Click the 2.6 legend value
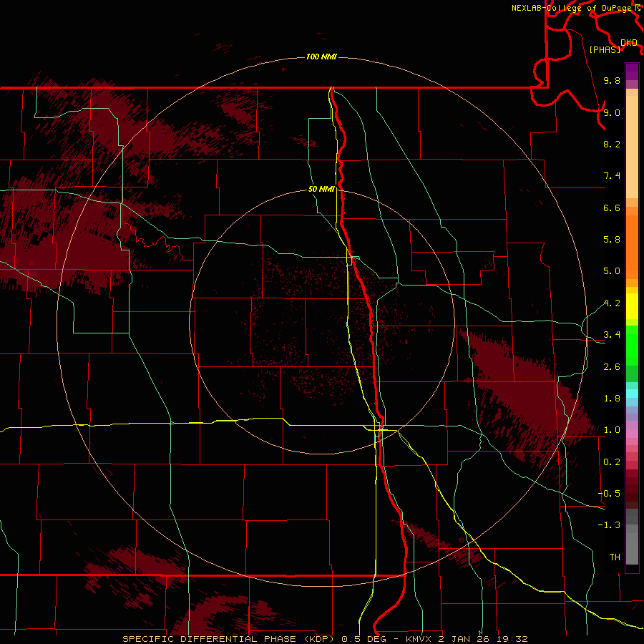Image resolution: width=644 pixels, height=644 pixels. 612,367
